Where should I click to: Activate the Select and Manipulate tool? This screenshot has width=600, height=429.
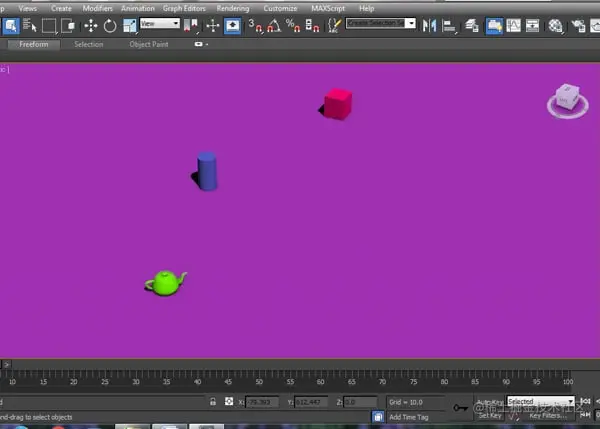point(213,26)
